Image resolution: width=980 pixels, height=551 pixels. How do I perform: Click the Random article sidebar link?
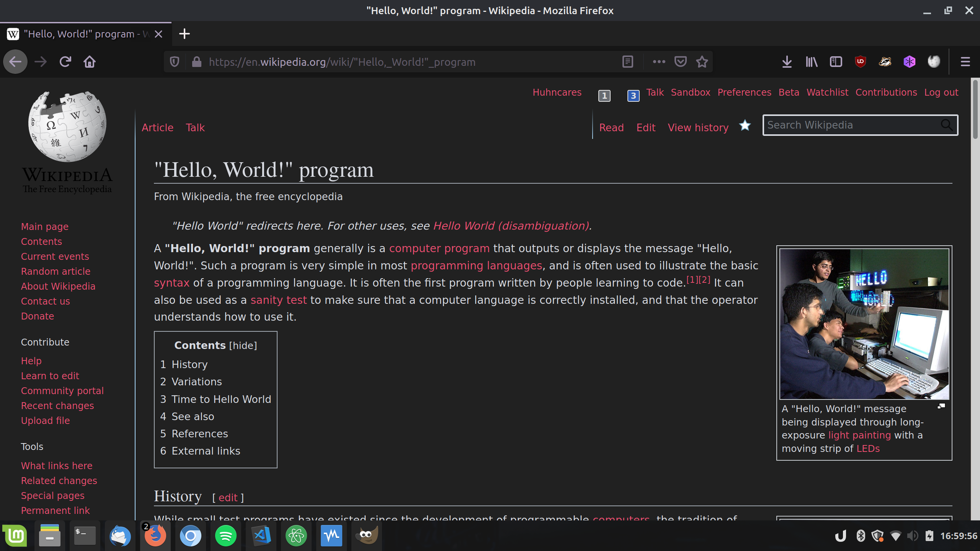click(x=56, y=271)
